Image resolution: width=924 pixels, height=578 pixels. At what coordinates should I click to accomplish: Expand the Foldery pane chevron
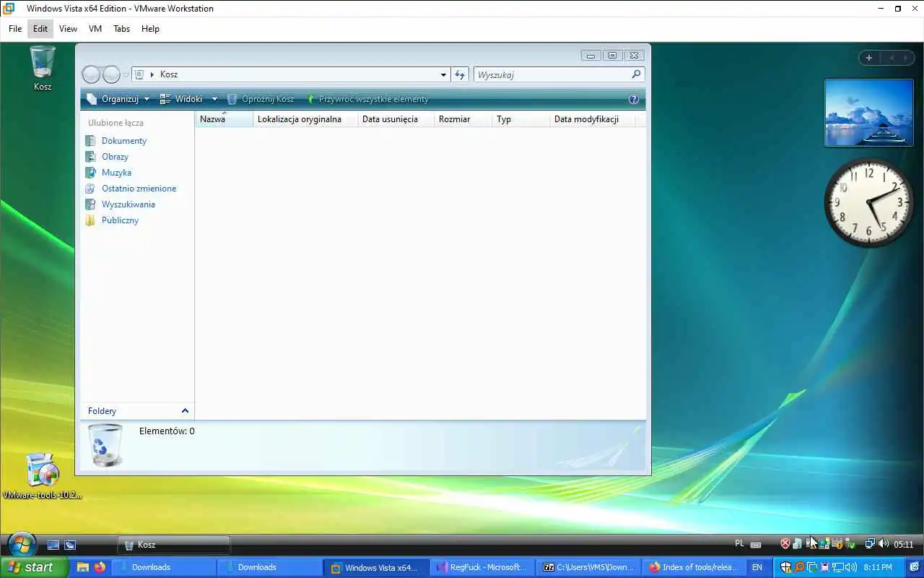click(x=185, y=411)
